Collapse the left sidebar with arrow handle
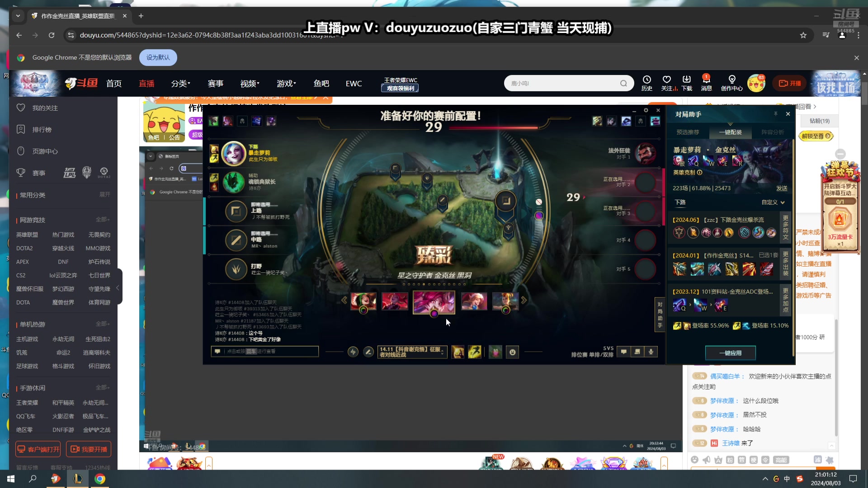The height and width of the screenshot is (488, 868). pyautogui.click(x=118, y=288)
